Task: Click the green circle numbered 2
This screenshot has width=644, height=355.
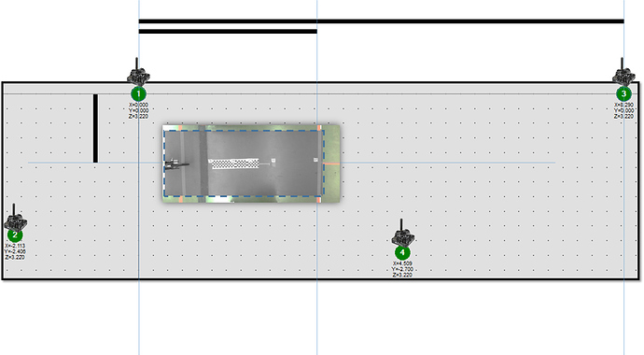Action: click(15, 234)
